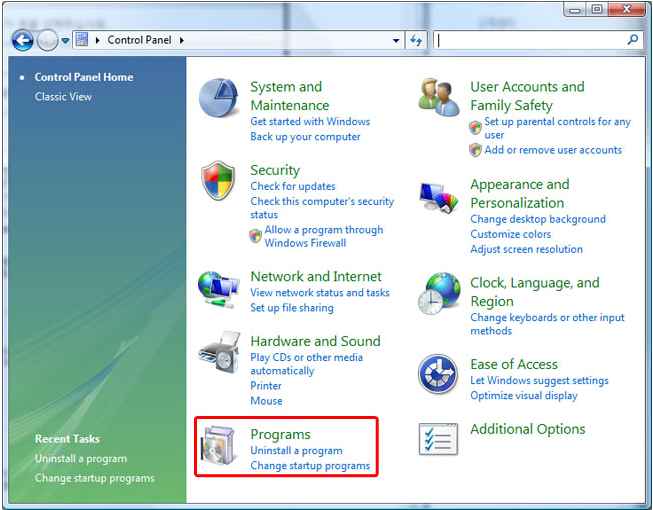
Task: Open the Printer link
Action: 266,386
